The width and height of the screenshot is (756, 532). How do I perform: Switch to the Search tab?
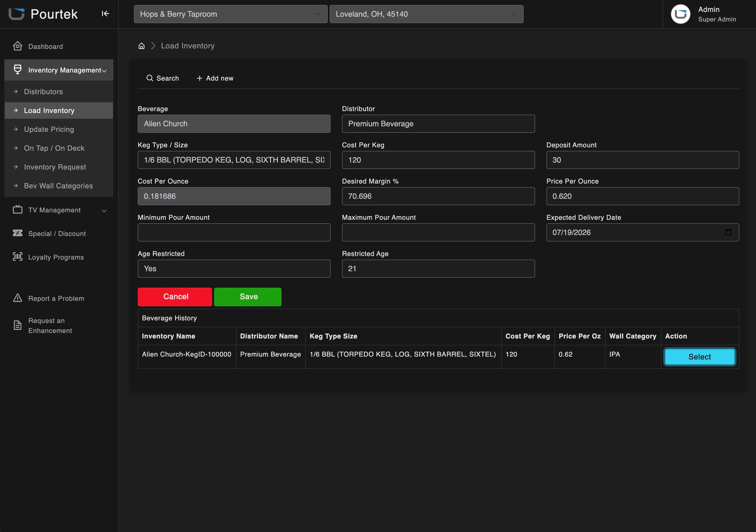[163, 78]
